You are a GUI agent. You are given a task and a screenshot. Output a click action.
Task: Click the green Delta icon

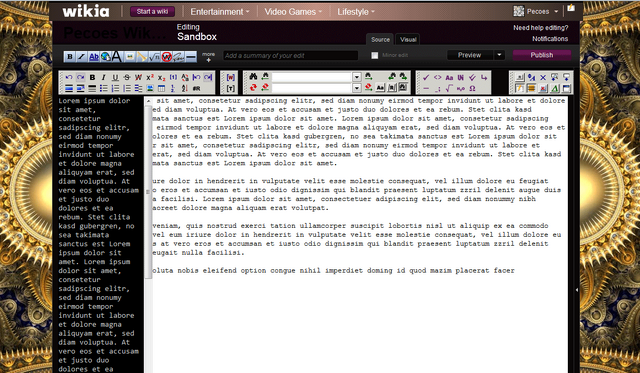tap(555, 88)
